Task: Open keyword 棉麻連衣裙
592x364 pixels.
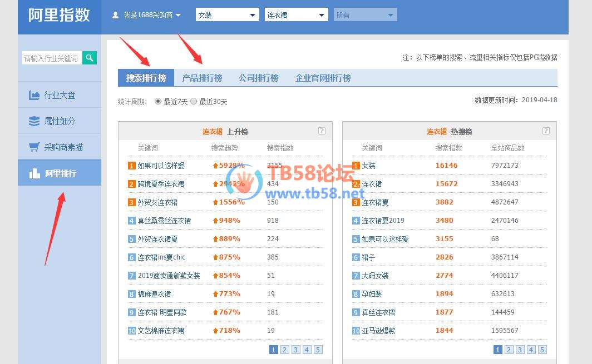Action: point(154,294)
